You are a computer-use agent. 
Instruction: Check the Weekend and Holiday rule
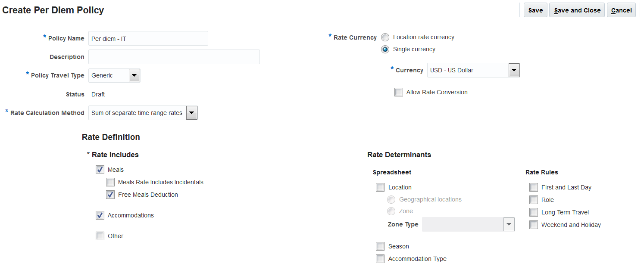[x=534, y=225]
